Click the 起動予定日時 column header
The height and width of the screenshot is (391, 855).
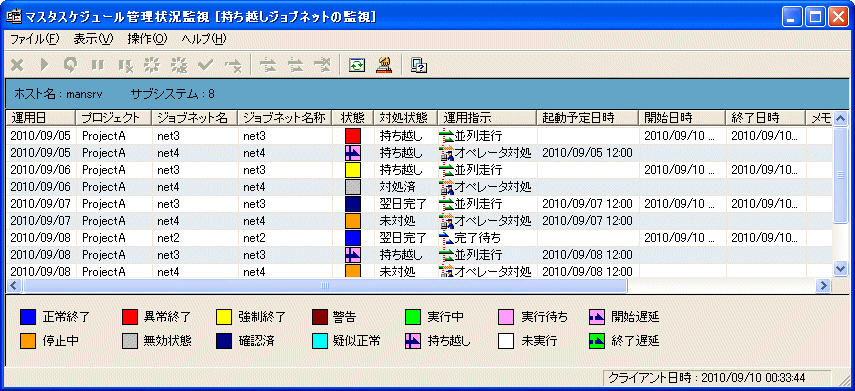point(587,117)
